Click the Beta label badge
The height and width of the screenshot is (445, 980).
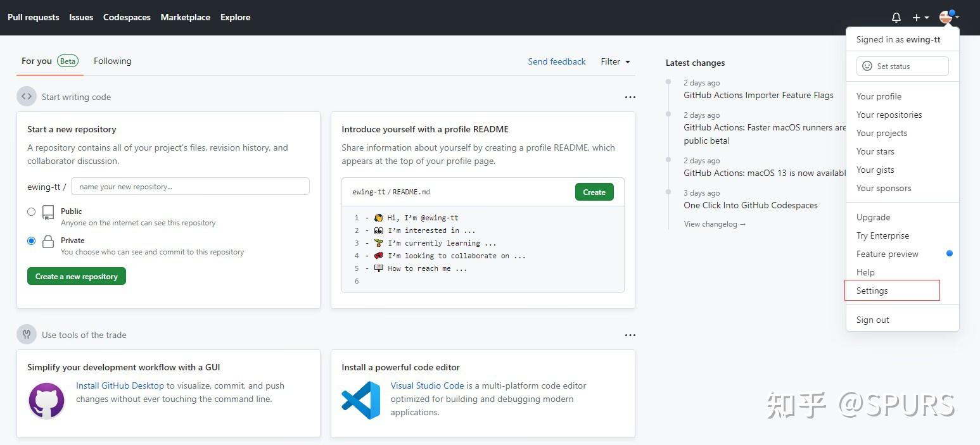pyautogui.click(x=68, y=61)
